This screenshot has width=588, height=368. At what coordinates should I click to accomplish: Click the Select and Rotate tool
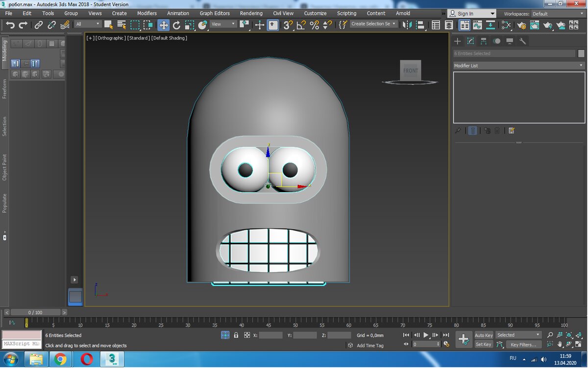pyautogui.click(x=176, y=25)
